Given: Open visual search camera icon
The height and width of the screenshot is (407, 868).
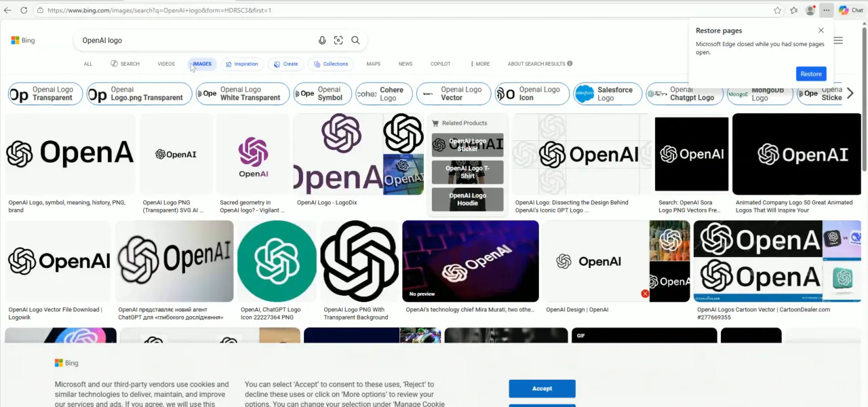Looking at the screenshot, I should point(338,41).
